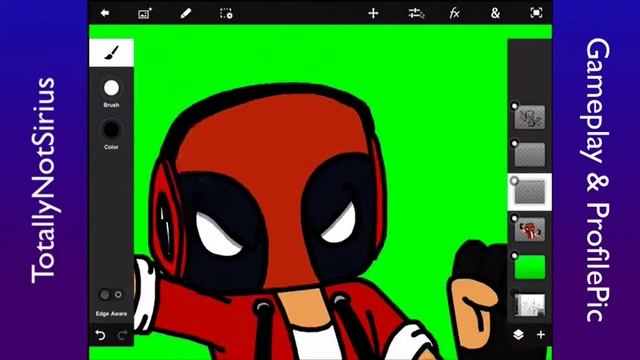Viewport: 640px width, 360px height.
Task: Toggle visibility of the active layer
Action: tap(514, 180)
